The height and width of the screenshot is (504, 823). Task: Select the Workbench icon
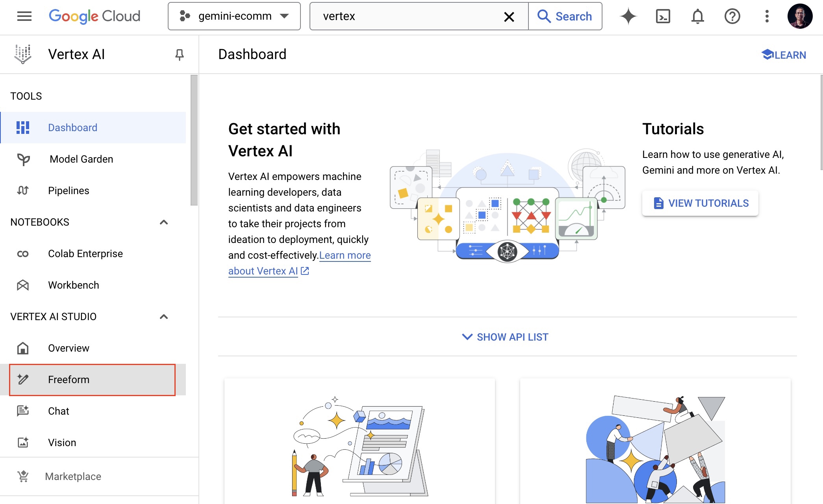[x=23, y=285]
